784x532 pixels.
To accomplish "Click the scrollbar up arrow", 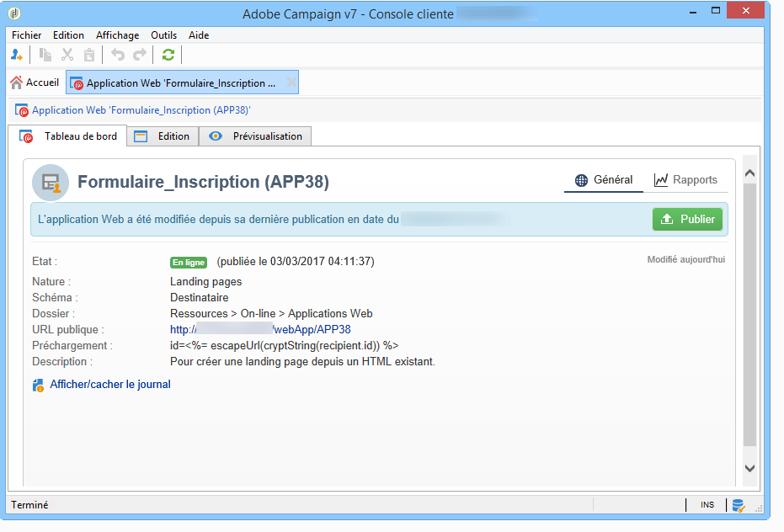I will (749, 173).
